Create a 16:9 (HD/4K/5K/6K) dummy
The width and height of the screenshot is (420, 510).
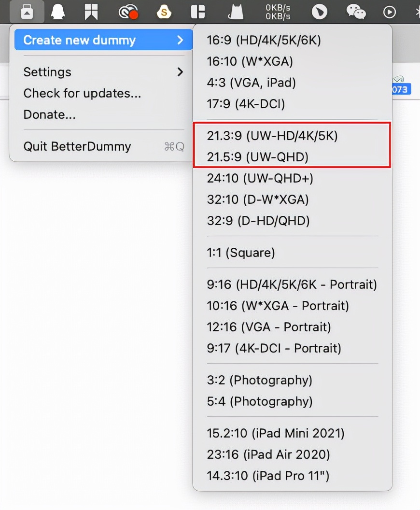point(292,41)
